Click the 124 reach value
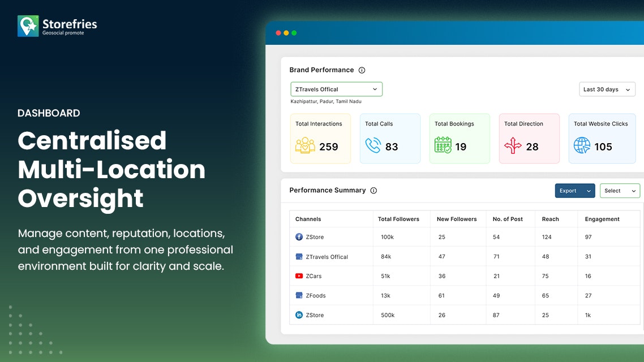644x362 pixels. [x=547, y=237]
